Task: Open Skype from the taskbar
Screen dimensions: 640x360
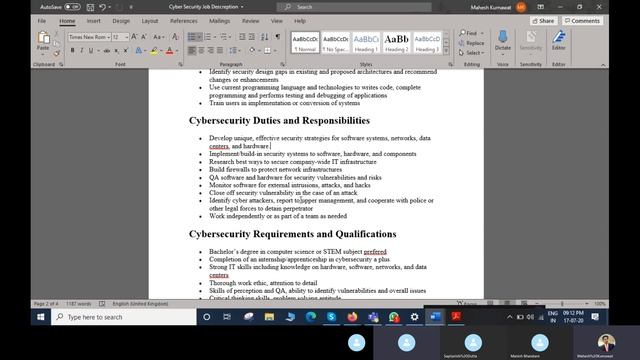Action: tap(331, 317)
